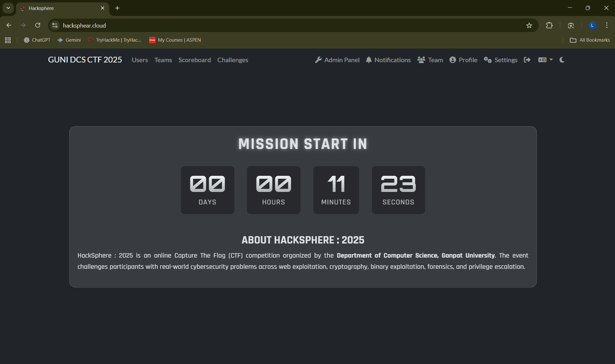Screen dimensions: 615x364
Task: Click the All Bookmarks button
Action: point(590,40)
